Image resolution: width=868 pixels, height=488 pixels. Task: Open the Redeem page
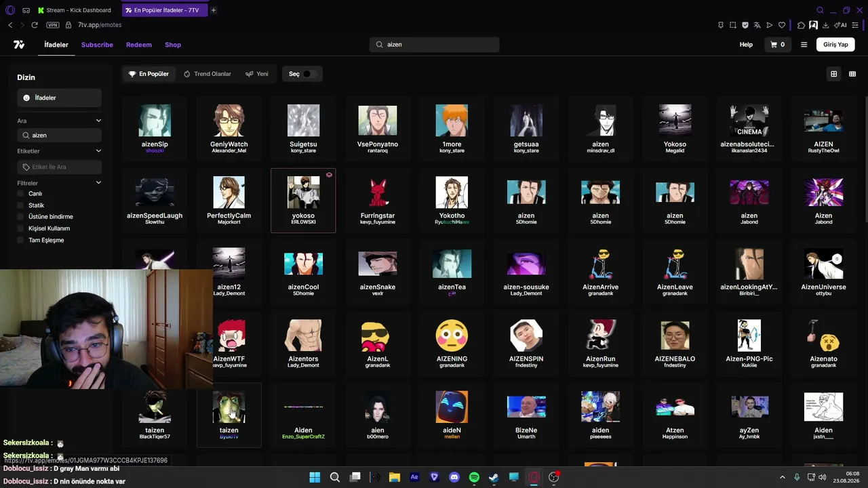(139, 45)
